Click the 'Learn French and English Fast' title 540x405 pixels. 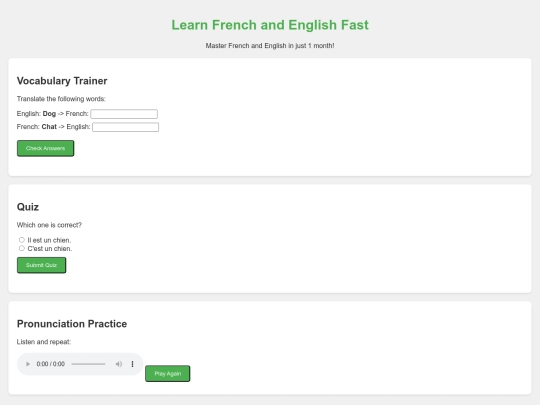click(270, 25)
